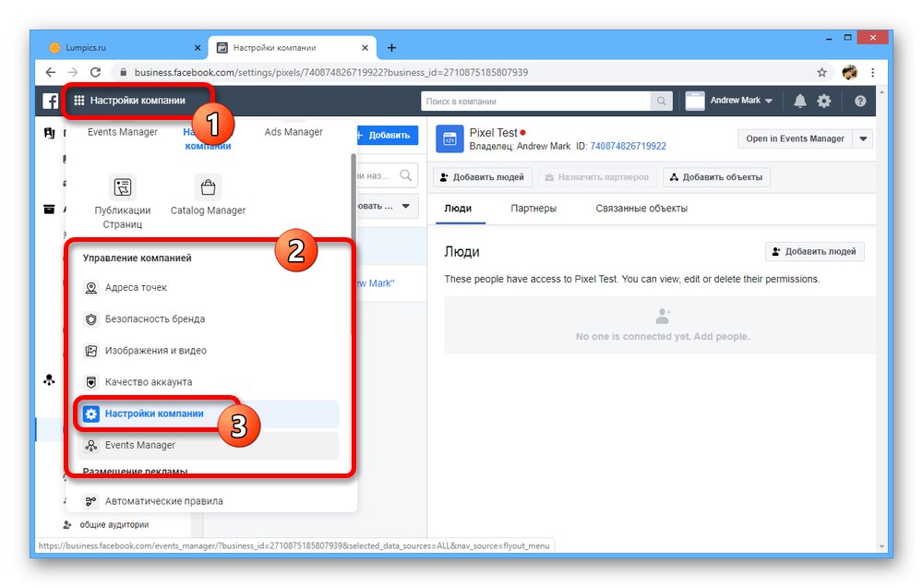Choose Изображения и видео menu entry

click(x=208, y=351)
